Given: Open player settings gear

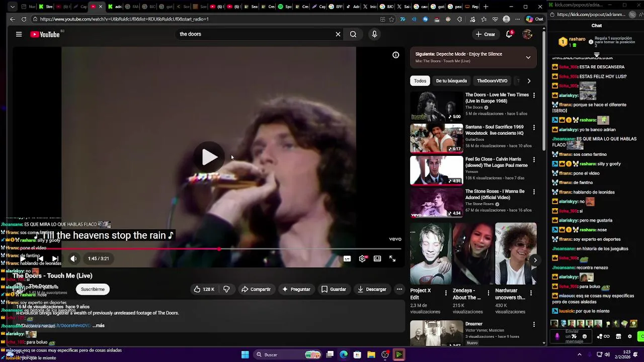Looking at the screenshot, I should coord(362,258).
